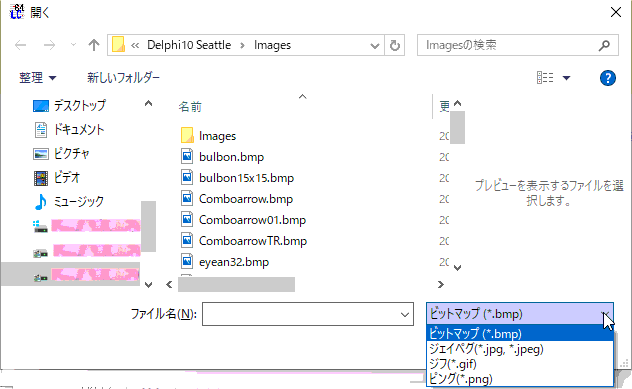Open view options dropdown arrow
632x389 pixels.
click(566, 78)
